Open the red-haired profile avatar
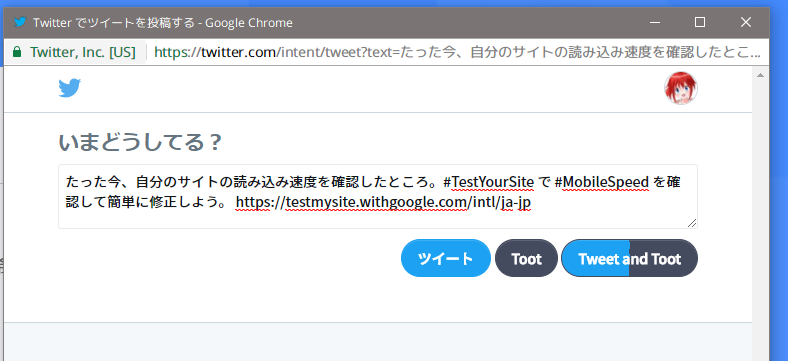The height and width of the screenshot is (361, 788). coord(681,88)
